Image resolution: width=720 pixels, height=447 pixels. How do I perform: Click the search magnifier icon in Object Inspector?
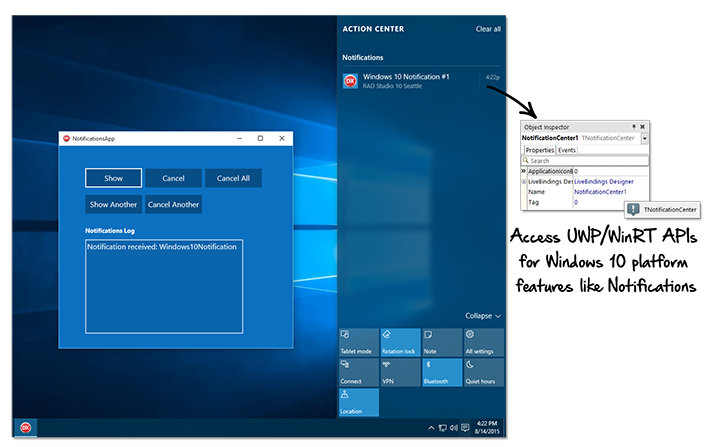pyautogui.click(x=526, y=160)
